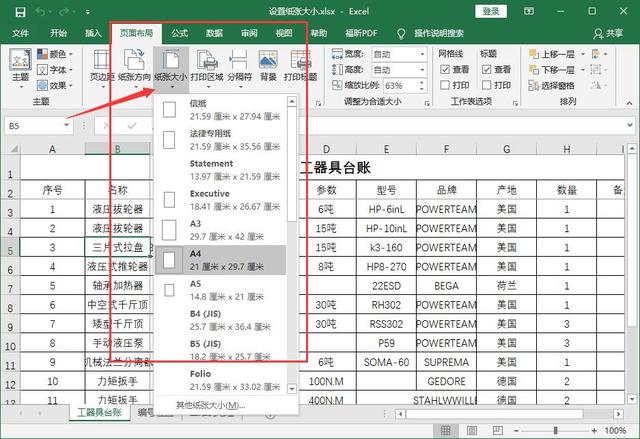This screenshot has width=640, height=439.
Task: Toggle Gridlines Print (打印) checkbox
Action: tap(445, 85)
